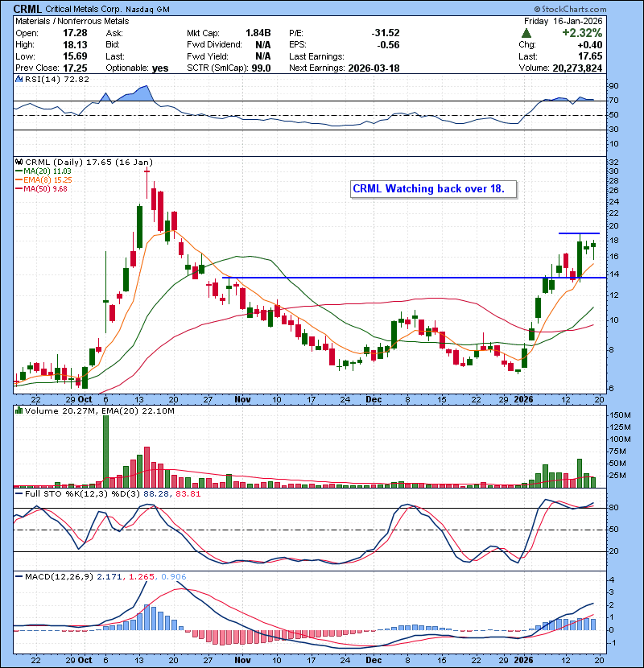Click the 'CRML (Daily) 17.65 (16 Jan)' legend

click(x=89, y=163)
